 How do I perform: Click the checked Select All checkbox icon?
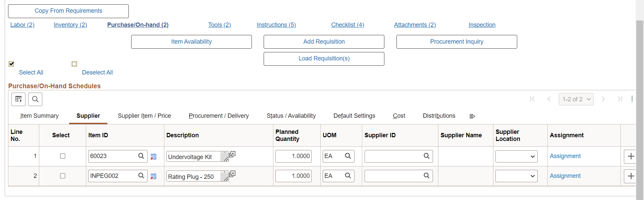click(x=11, y=64)
